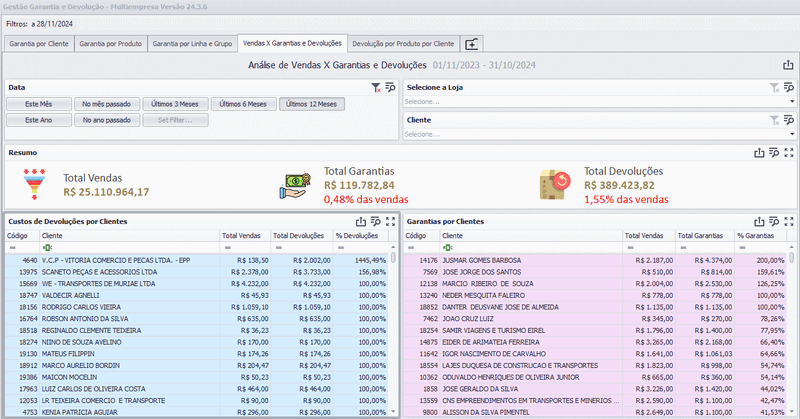This screenshot has width=800, height=419.
Task: Export the dashboard via top-right export icon
Action: coord(788,65)
